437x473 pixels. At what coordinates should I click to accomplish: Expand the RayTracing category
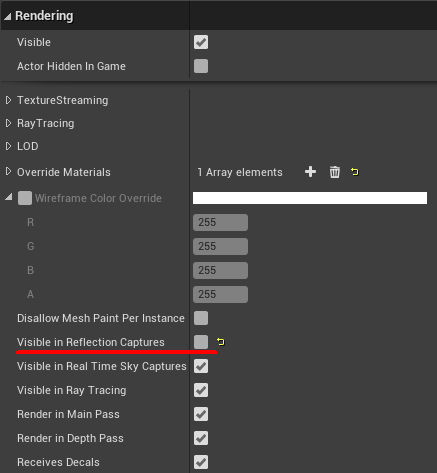click(8, 123)
